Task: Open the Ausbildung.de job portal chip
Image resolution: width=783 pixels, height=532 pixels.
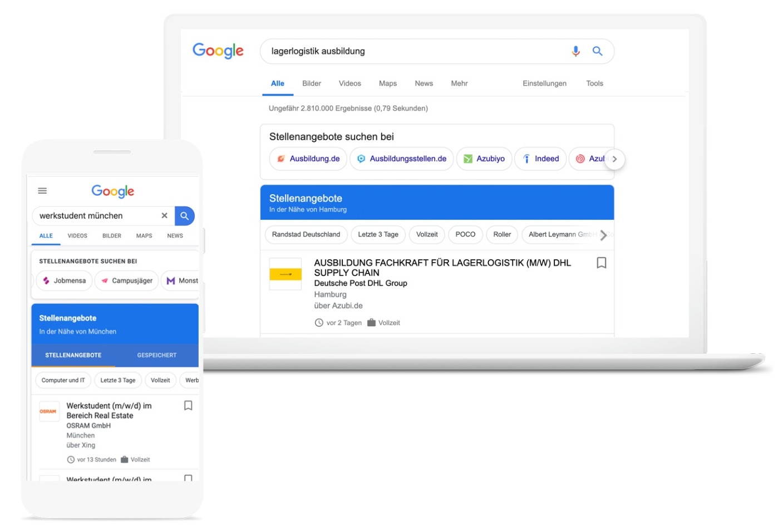Action: [308, 159]
